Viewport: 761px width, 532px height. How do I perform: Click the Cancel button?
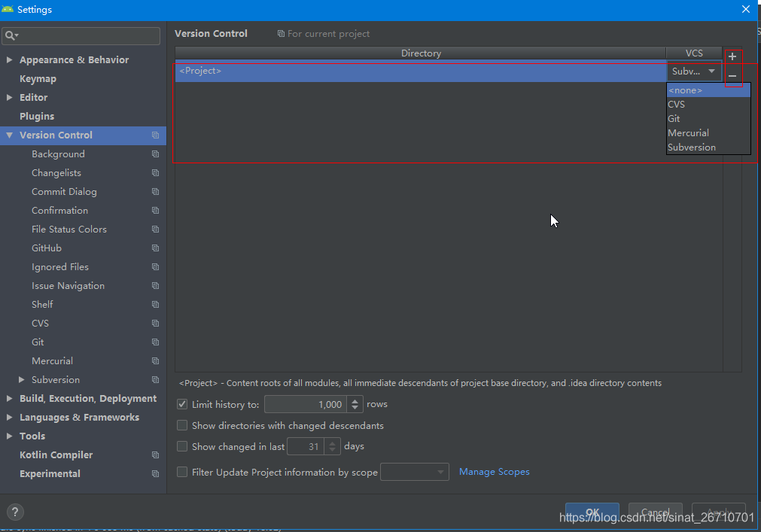click(x=655, y=512)
